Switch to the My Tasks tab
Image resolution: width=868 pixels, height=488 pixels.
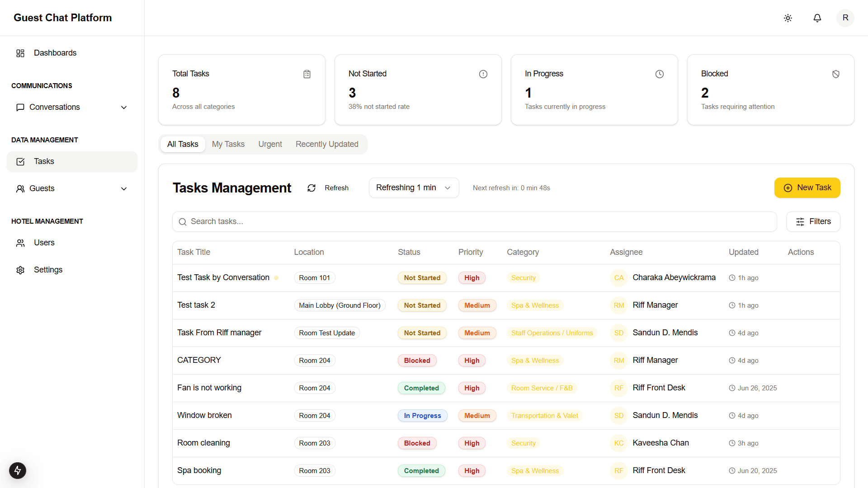point(228,144)
